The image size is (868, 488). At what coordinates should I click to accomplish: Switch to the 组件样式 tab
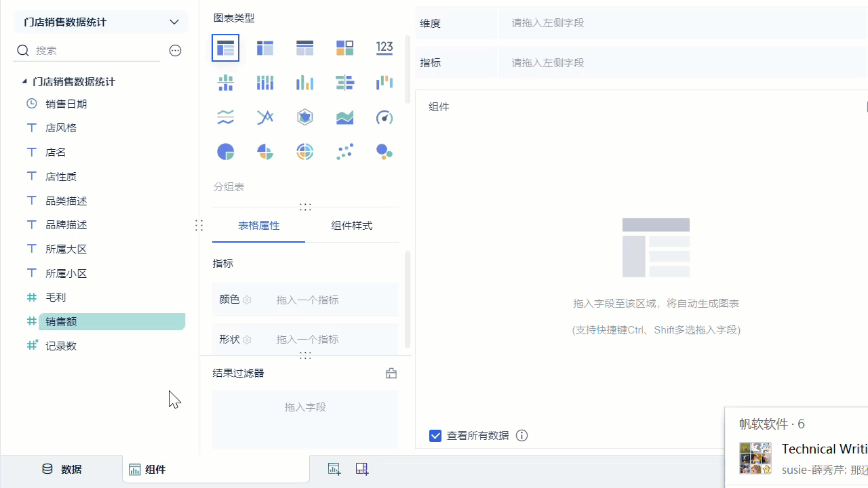[x=352, y=225]
